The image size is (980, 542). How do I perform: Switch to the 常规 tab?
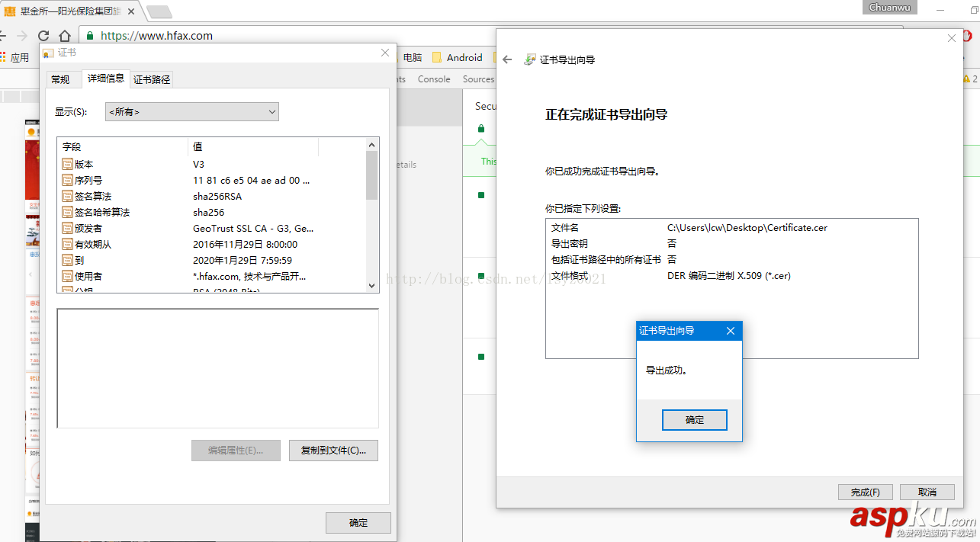[x=63, y=79]
